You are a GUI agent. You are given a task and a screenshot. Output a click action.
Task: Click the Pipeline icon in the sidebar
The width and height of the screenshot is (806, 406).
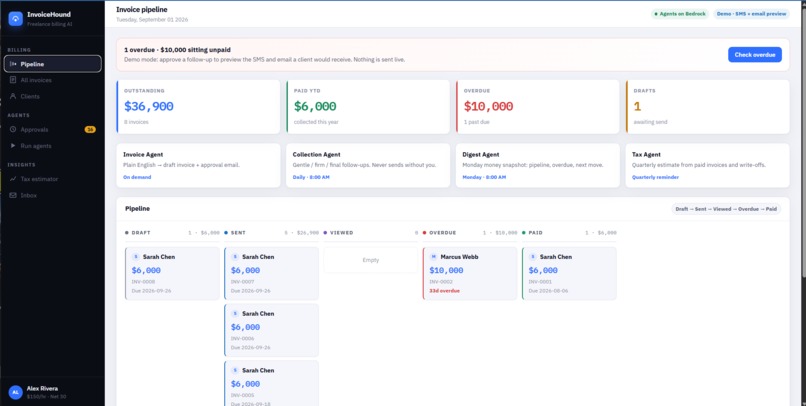pyautogui.click(x=13, y=64)
